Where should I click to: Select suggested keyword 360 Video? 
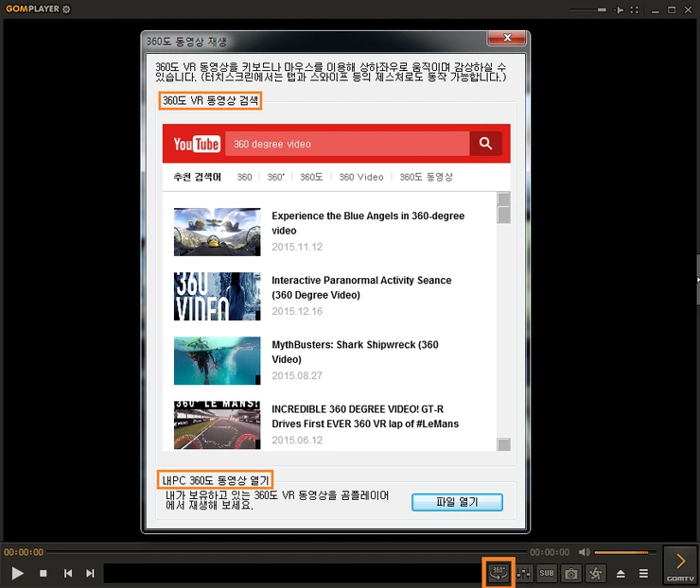click(361, 177)
